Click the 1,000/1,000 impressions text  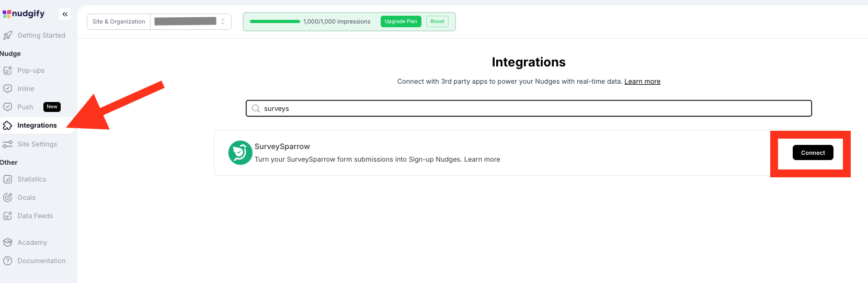pyautogui.click(x=337, y=21)
